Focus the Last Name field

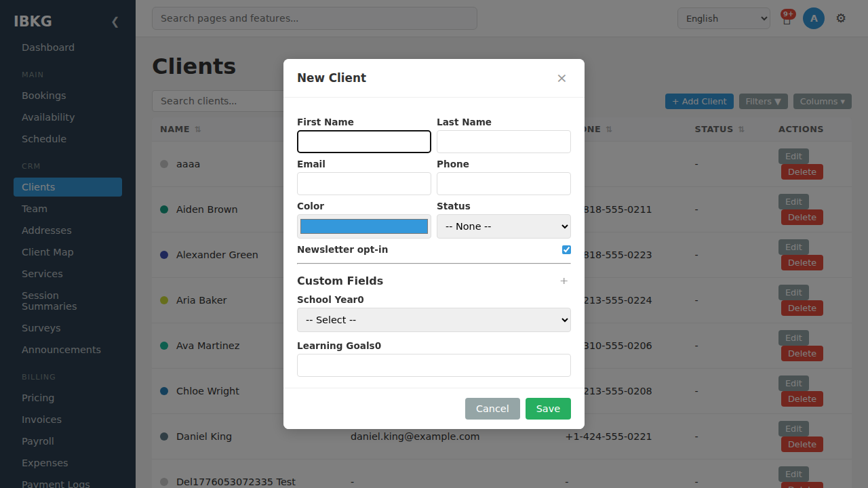504,142
